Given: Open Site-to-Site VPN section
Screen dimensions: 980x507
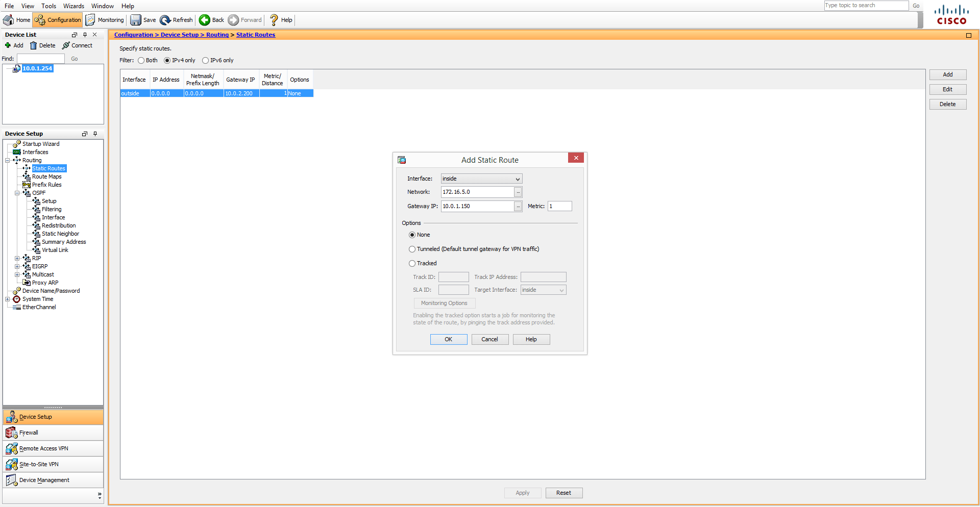Looking at the screenshot, I should [x=53, y=464].
